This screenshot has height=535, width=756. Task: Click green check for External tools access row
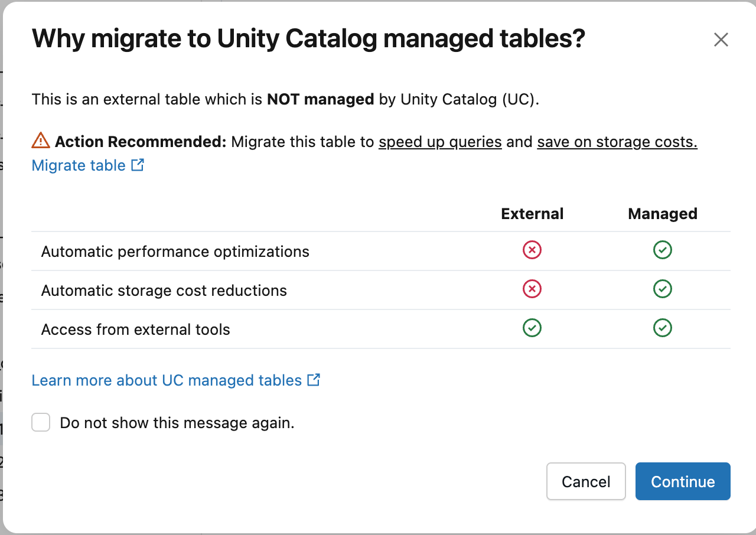tap(532, 328)
